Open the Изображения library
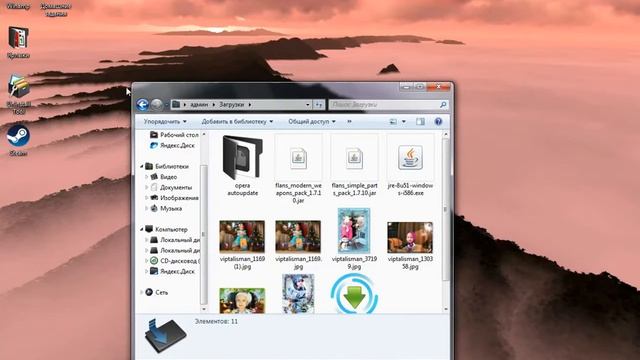 coord(174,198)
